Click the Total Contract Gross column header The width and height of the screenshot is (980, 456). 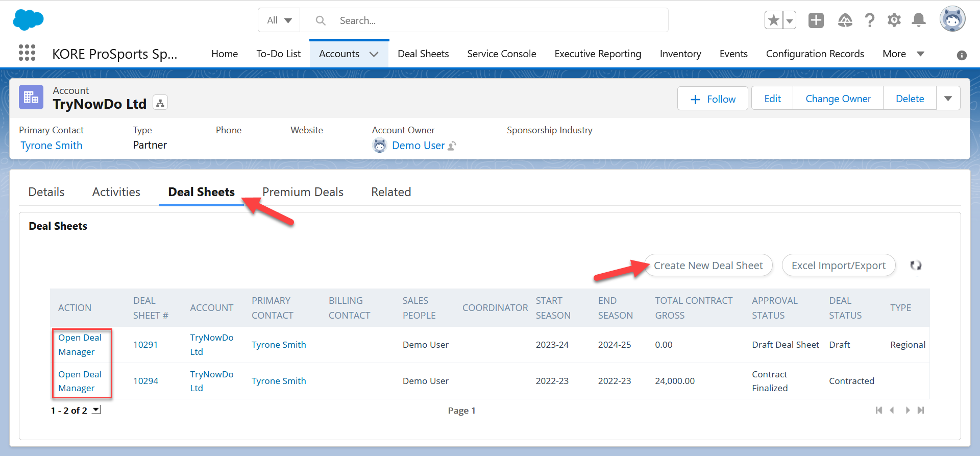click(x=694, y=308)
